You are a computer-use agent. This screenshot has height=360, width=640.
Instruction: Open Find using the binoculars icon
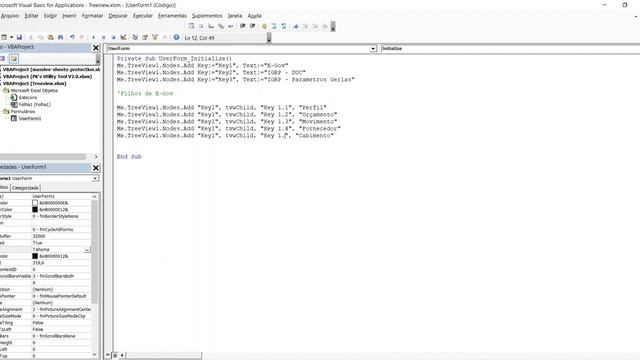tap(60, 37)
